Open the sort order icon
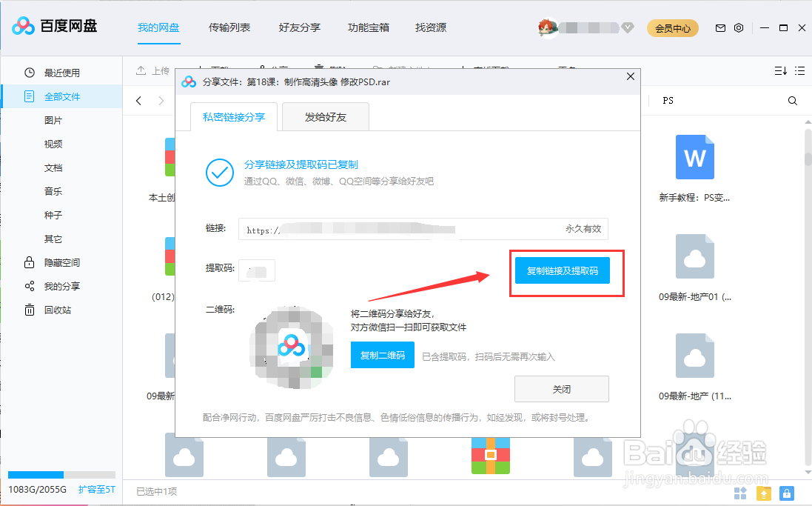Screen dimensions: 812x506 780,70
